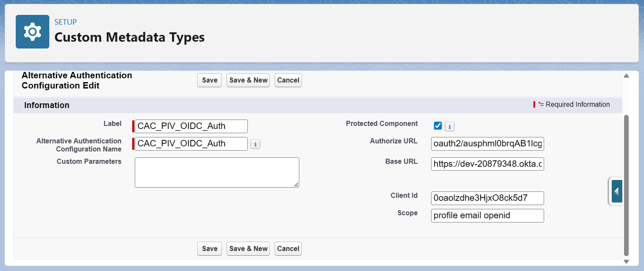Click the top Save button

pos(210,80)
